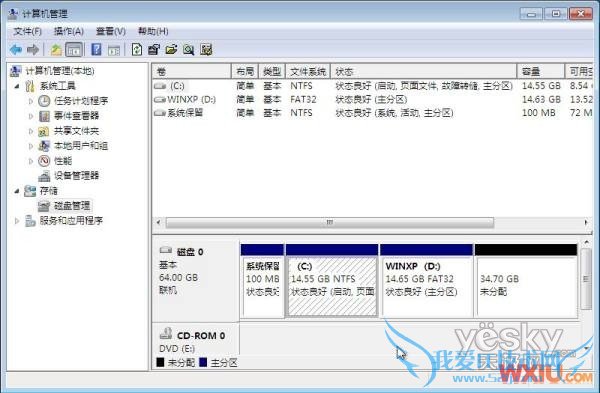Image resolution: width=600 pixels, height=393 pixels.
Task: Select the 性能 icon
Action: (44, 161)
